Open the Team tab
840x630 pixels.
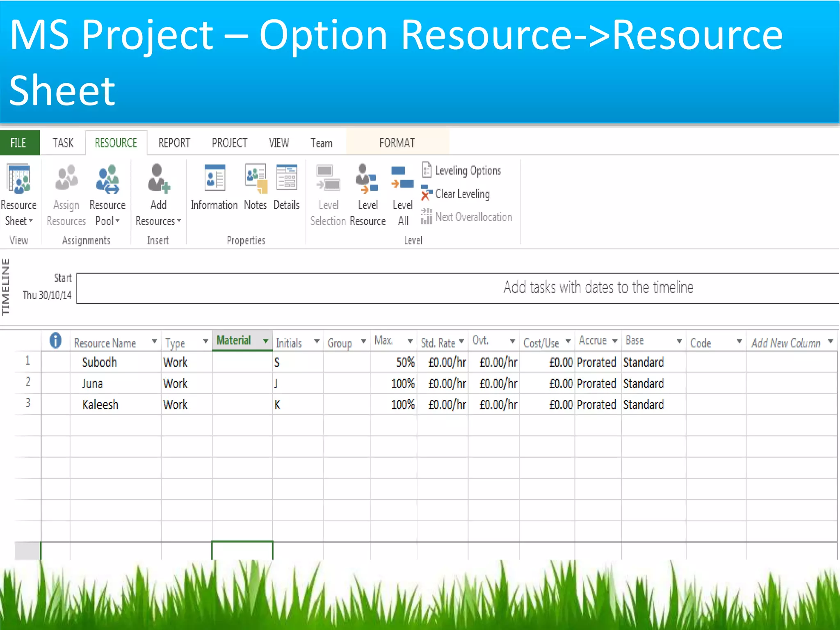pyautogui.click(x=322, y=143)
